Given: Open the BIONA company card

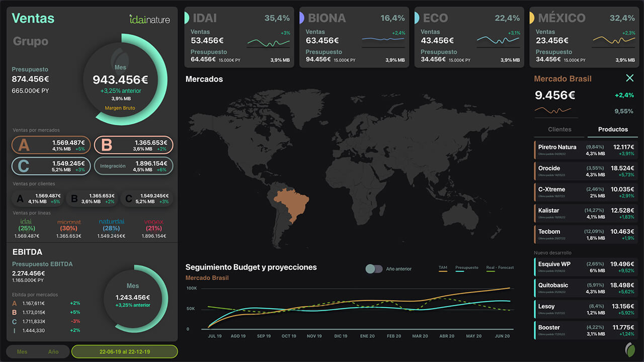Looking at the screenshot, I should click(354, 37).
